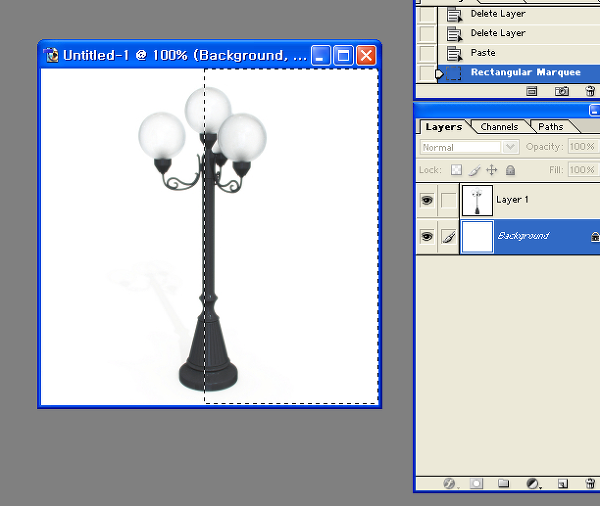The width and height of the screenshot is (600, 506).
Task: Add a layer mask from Layers footer
Action: tap(476, 484)
